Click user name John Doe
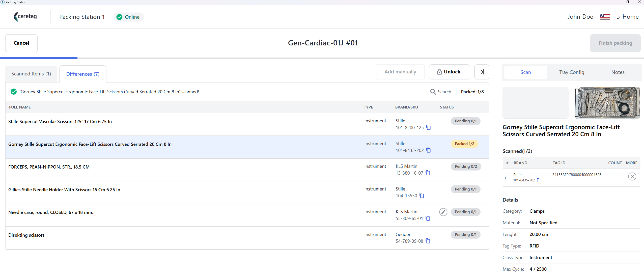Image resolution: width=644 pixels, height=275 pixels. (x=580, y=17)
